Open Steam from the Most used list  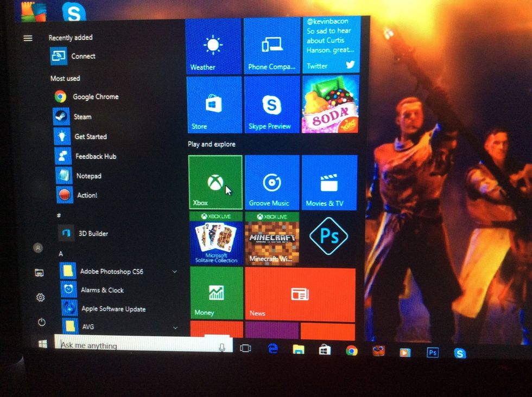pos(72,117)
